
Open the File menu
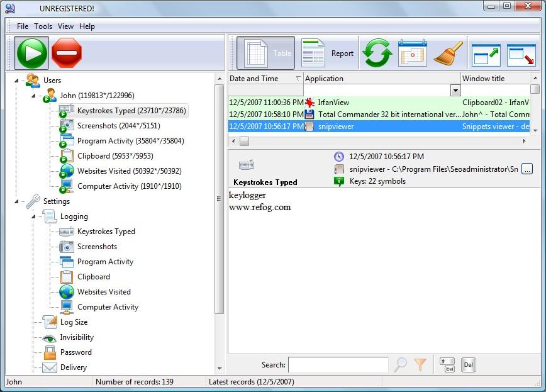[x=23, y=26]
